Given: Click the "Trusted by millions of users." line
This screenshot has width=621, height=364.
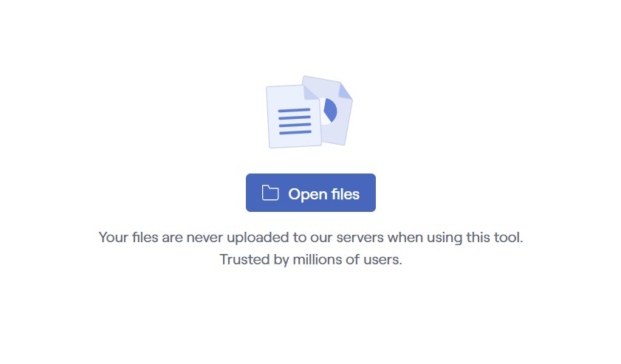Looking at the screenshot, I should click(311, 259).
